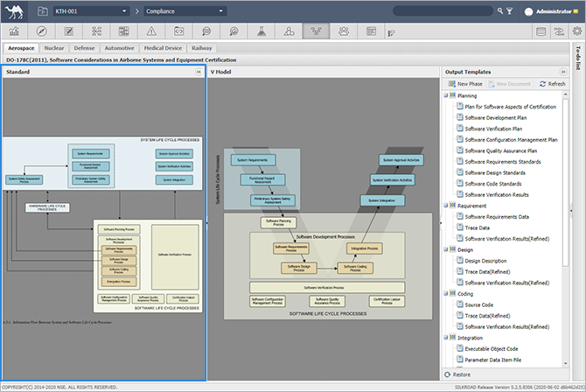Select the Aerospace tab
Screen dimensions: 586x392
click(x=21, y=48)
